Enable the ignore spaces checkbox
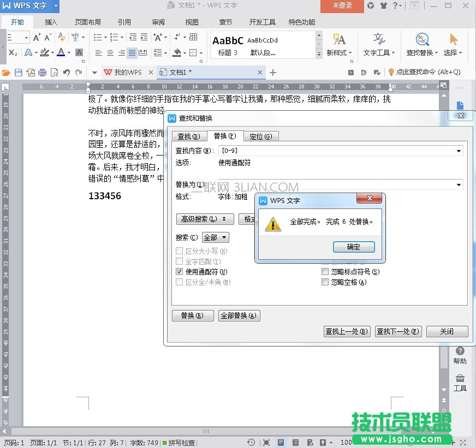Viewport: 476px width, 448px height. [325, 282]
